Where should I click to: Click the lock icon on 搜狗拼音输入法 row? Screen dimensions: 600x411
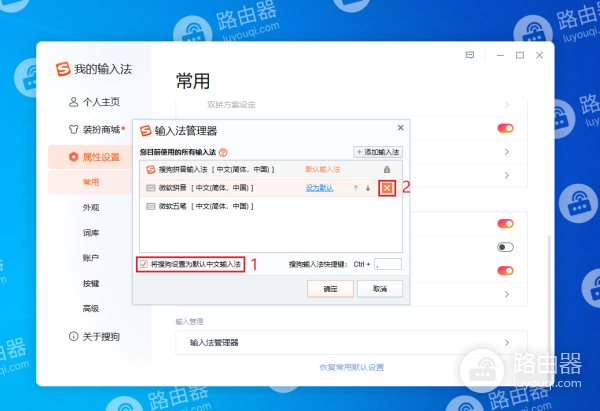point(387,170)
